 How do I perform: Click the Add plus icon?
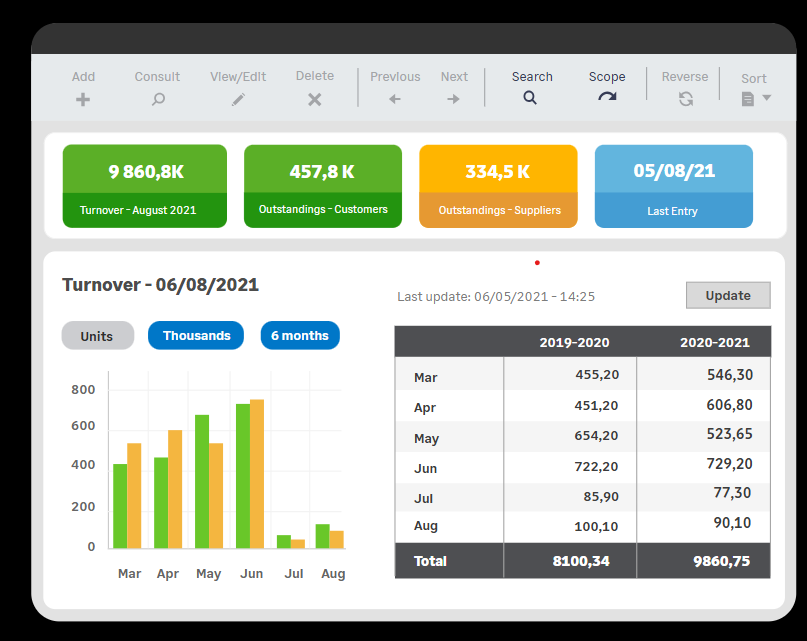83,99
